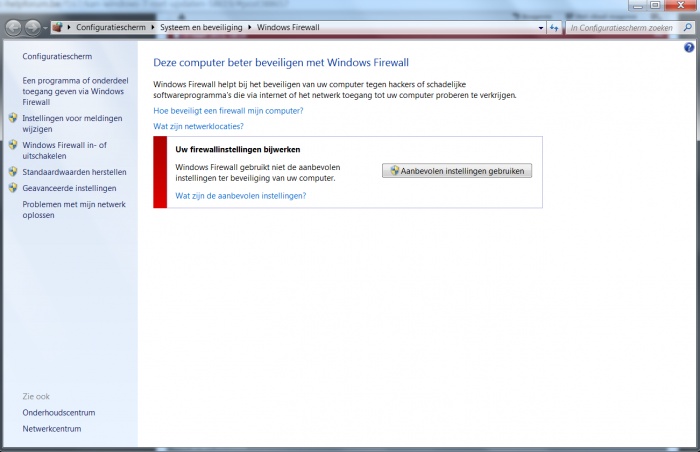Click shield icon beside Windows Firewall in- of uitschakelen

tap(13, 145)
